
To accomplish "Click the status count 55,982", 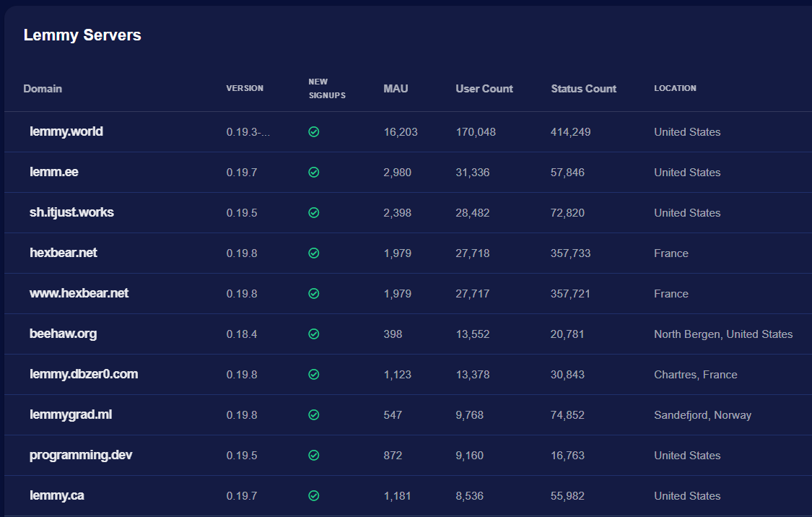I will pyautogui.click(x=567, y=496).
